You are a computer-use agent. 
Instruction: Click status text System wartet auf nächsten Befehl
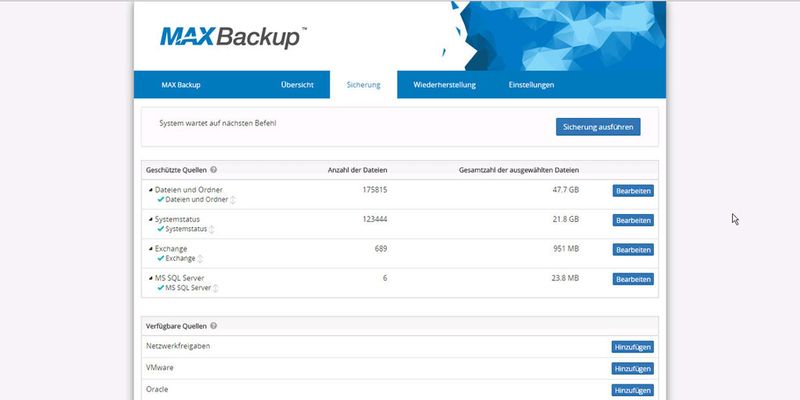click(x=218, y=123)
